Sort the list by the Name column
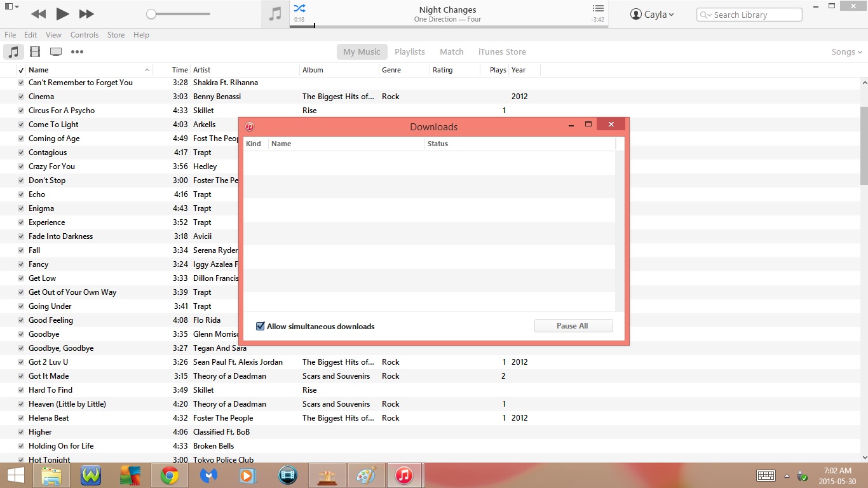Image resolution: width=868 pixels, height=488 pixels. [x=89, y=70]
